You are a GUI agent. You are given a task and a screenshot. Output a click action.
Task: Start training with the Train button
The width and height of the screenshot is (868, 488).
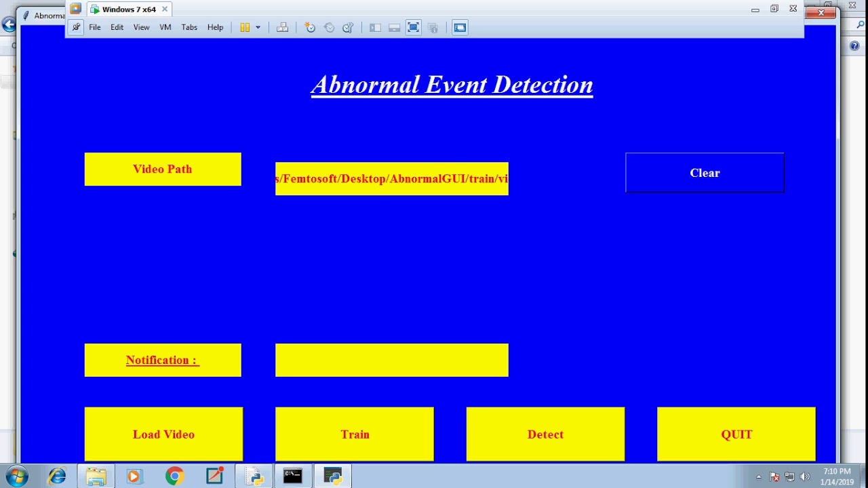[355, 434]
